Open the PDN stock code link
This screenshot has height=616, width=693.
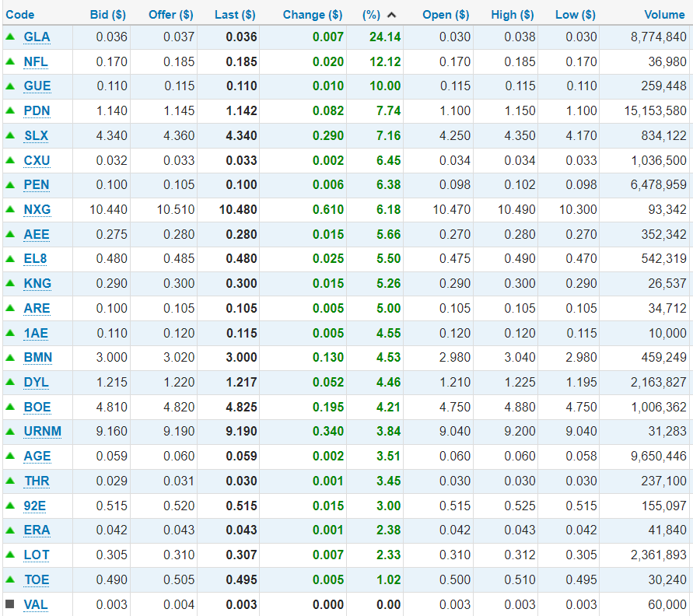click(37, 111)
